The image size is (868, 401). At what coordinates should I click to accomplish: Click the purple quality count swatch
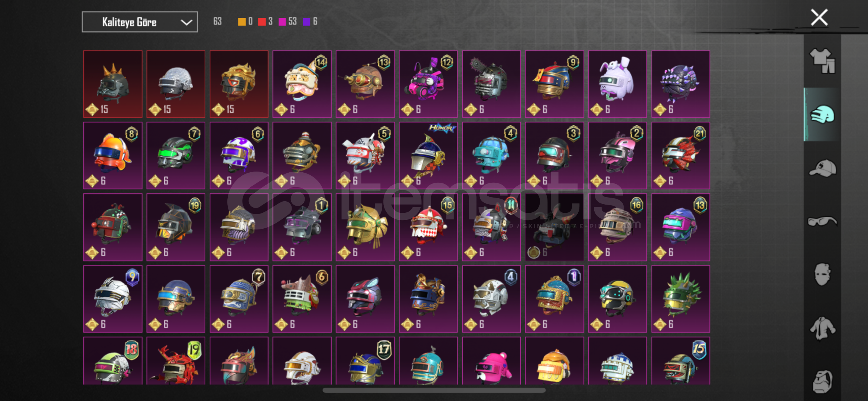tap(306, 22)
